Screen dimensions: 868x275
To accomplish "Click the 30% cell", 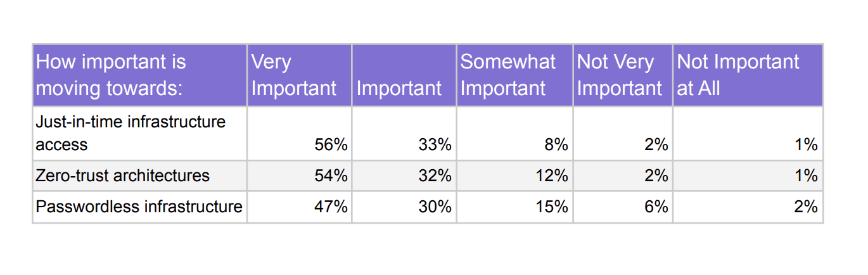I will [x=404, y=207].
